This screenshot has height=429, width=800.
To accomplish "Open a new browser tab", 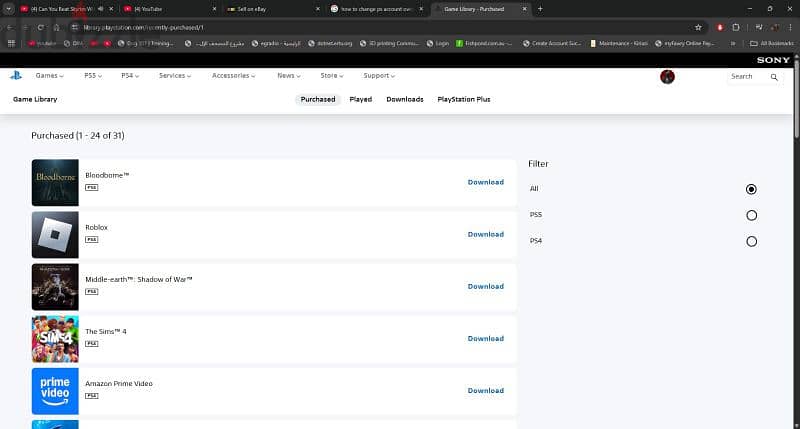I will tap(540, 9).
